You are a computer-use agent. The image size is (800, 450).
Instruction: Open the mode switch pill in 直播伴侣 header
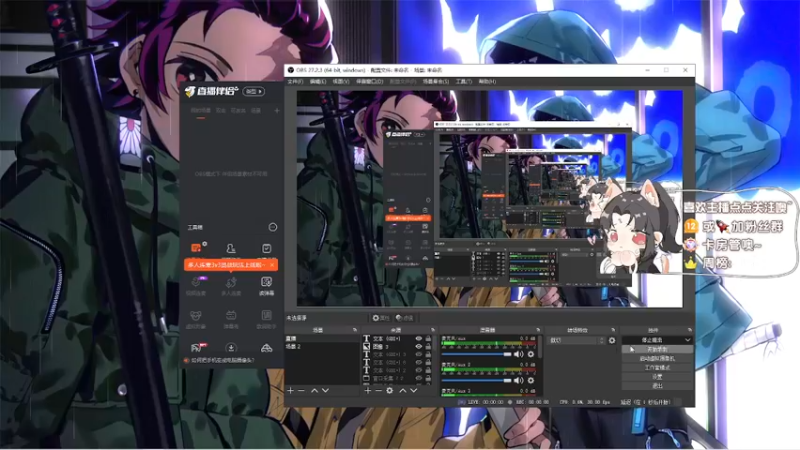point(254,91)
